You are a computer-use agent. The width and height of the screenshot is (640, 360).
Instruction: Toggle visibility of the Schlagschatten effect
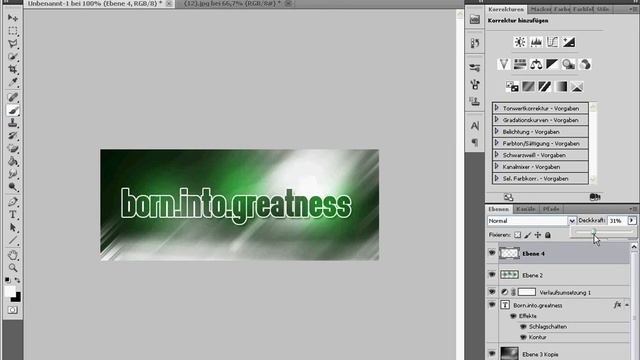(523, 327)
